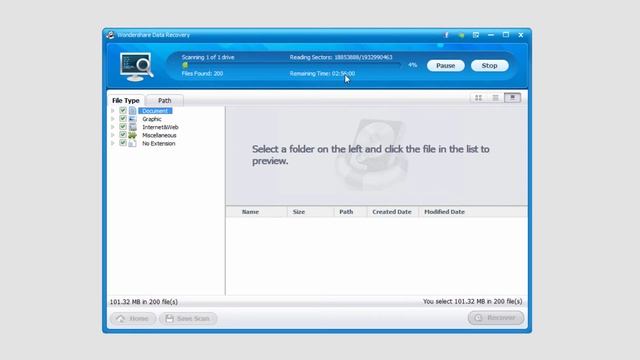The width and height of the screenshot is (640, 360).
Task: Switch to list view
Action: tap(496, 98)
